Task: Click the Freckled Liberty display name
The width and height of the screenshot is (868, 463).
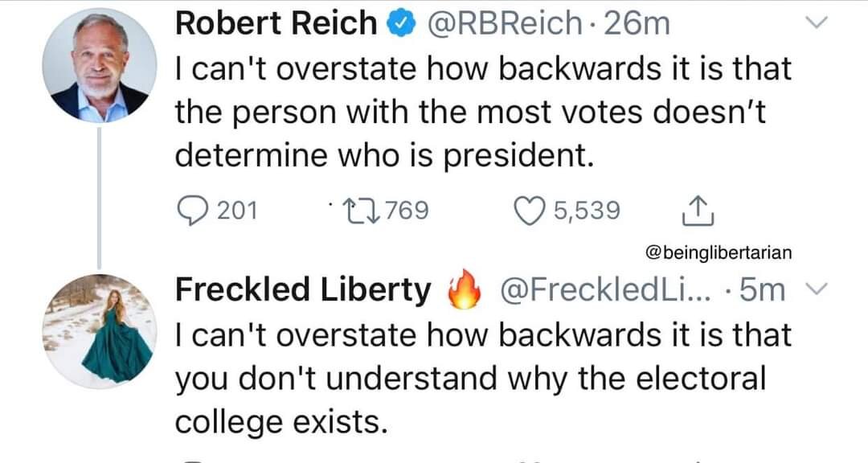Action: pos(303,291)
